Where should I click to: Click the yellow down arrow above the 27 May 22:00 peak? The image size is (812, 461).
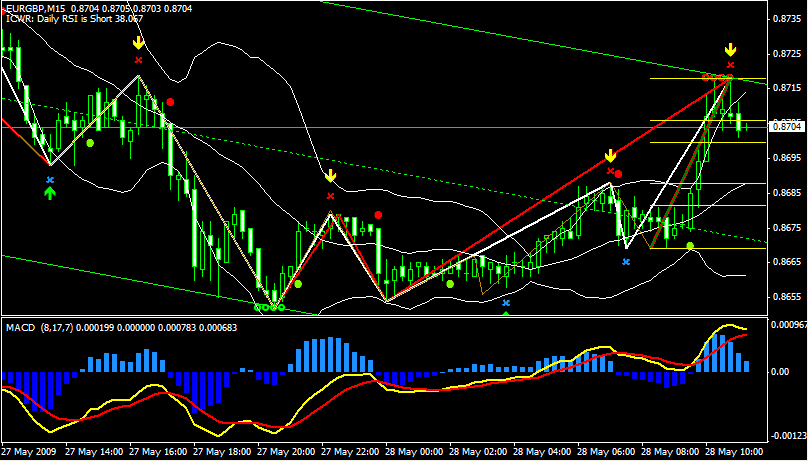(330, 177)
